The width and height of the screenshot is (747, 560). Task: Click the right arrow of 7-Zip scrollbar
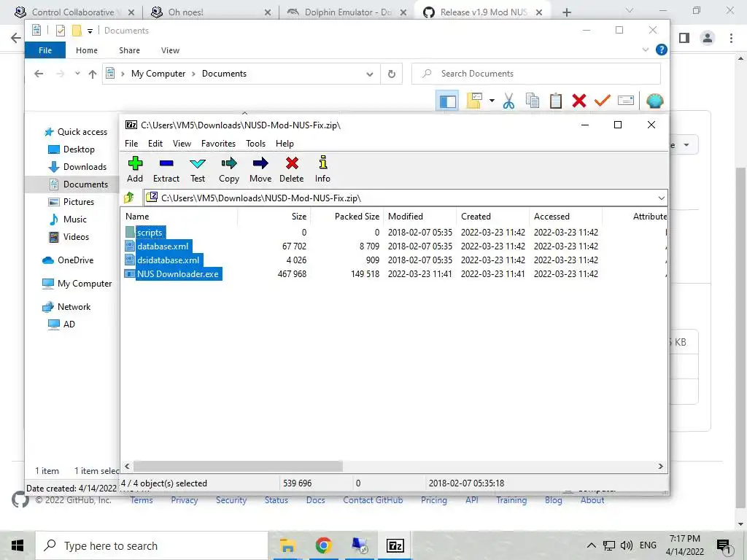[x=661, y=466]
